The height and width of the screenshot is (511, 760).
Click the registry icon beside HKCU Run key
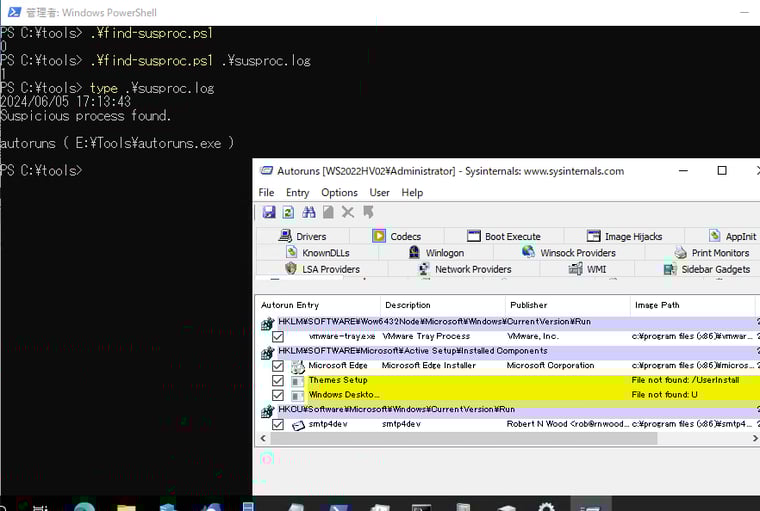pos(267,411)
